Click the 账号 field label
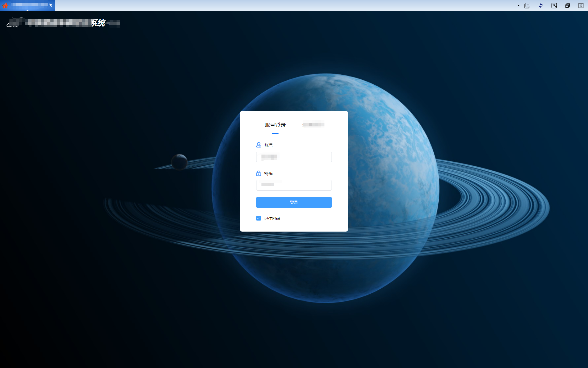Screen dimensions: 588x368 pos(269,145)
